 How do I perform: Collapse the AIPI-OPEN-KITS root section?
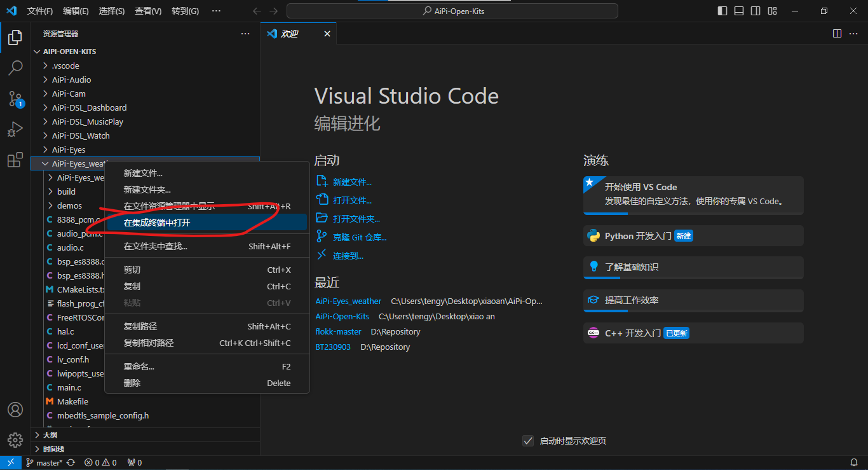[145, 52]
